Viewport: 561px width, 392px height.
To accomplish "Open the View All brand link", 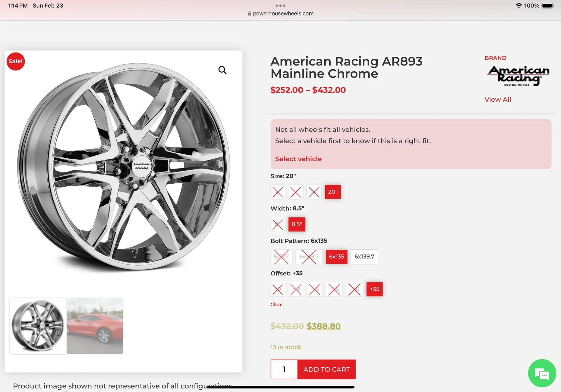I will [x=498, y=100].
